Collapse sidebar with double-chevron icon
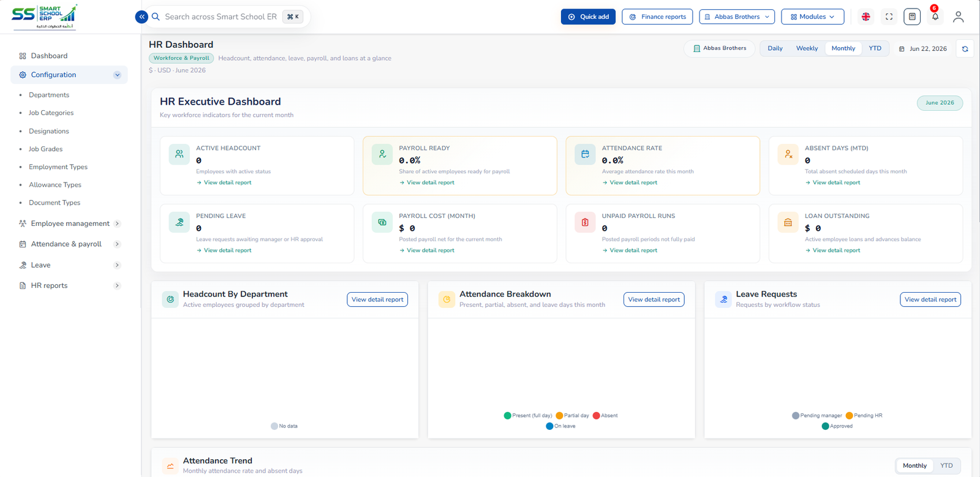 pos(141,17)
